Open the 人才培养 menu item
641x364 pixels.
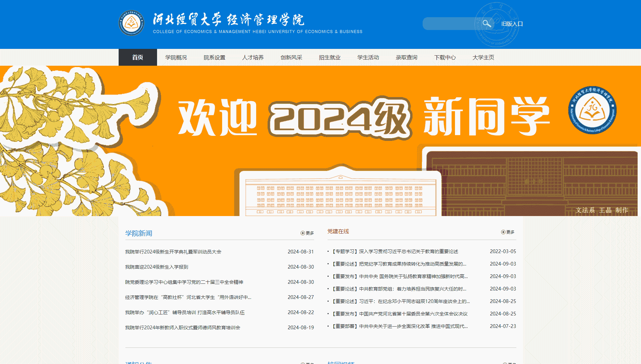point(253,58)
